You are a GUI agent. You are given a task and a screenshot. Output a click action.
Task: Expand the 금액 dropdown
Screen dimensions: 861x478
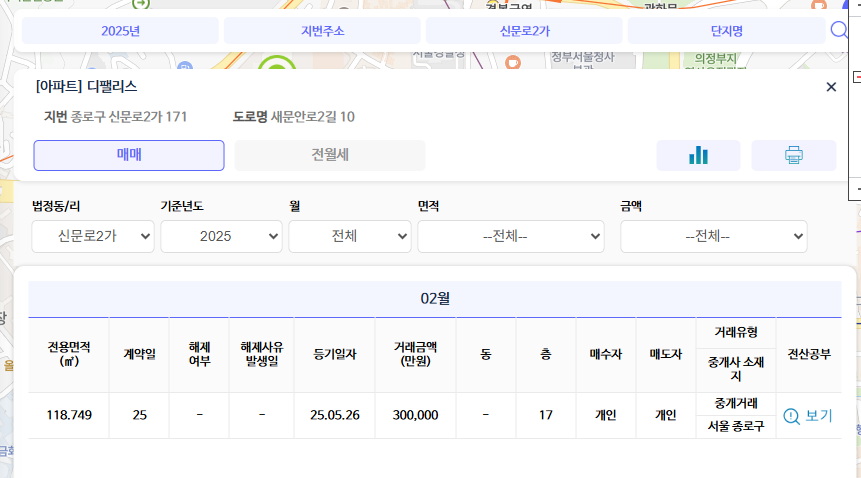pos(714,237)
